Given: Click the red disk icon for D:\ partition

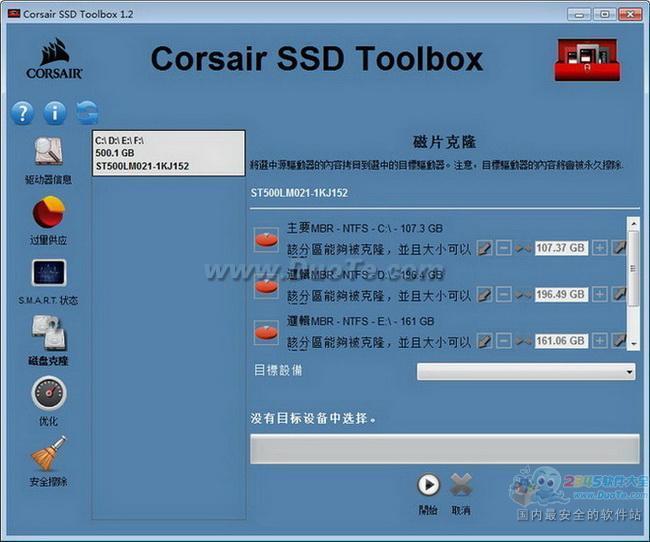Looking at the screenshot, I should [266, 286].
